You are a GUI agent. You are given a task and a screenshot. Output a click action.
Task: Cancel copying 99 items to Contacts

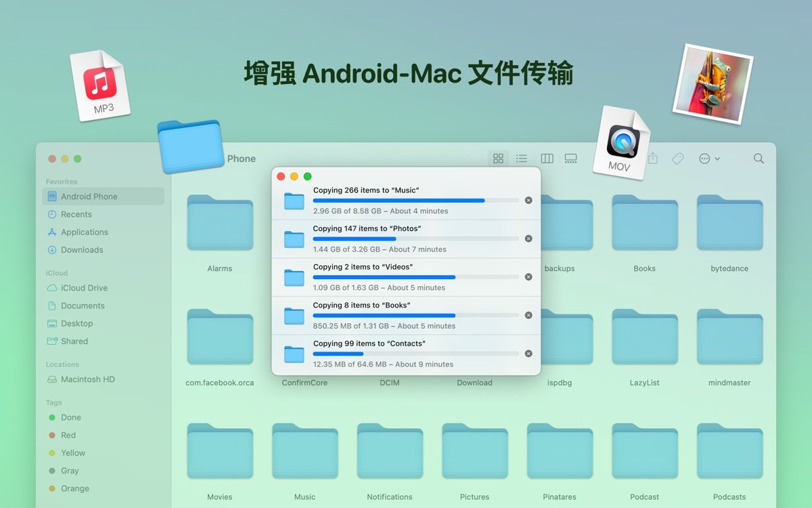(x=528, y=354)
